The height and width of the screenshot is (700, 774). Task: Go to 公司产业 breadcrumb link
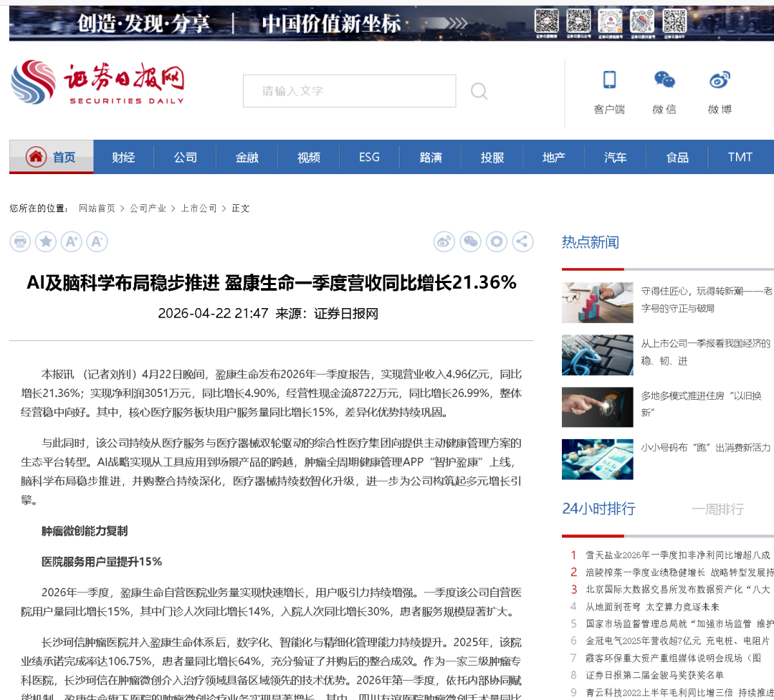pos(148,208)
